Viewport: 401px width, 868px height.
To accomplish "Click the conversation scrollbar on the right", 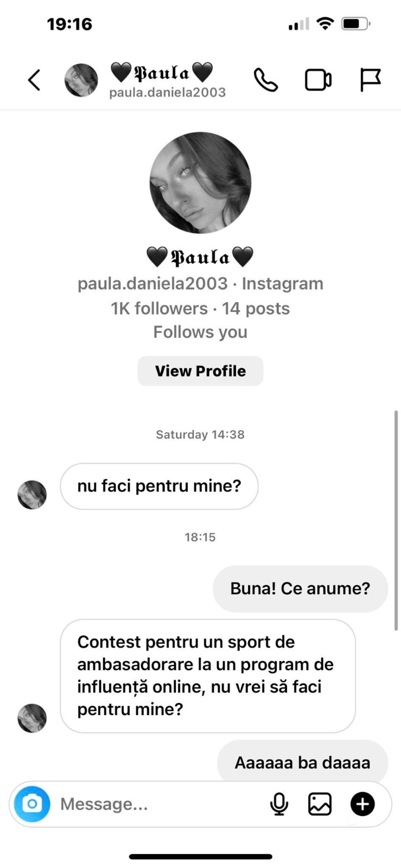I will (396, 521).
